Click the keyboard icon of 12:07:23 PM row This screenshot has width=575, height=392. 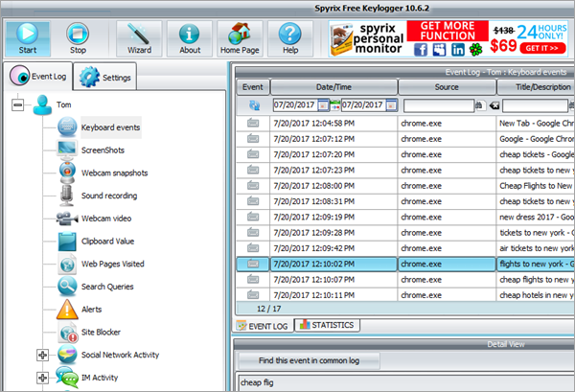(253, 170)
